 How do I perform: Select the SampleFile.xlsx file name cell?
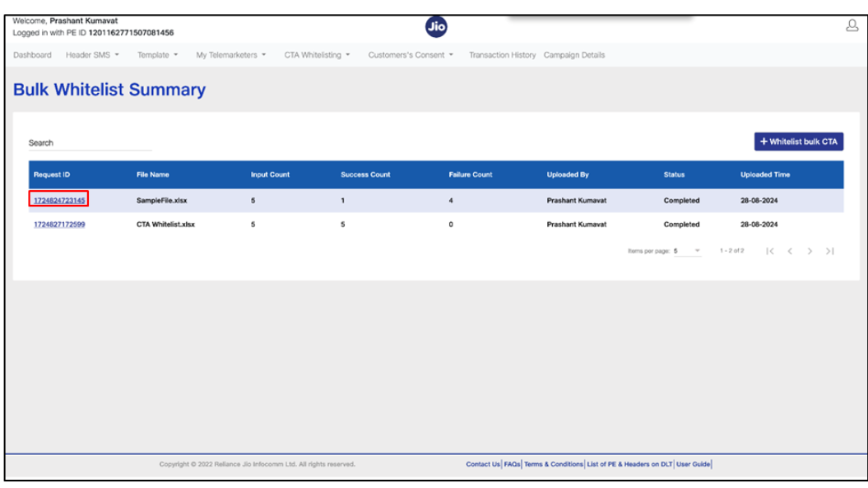pos(161,201)
